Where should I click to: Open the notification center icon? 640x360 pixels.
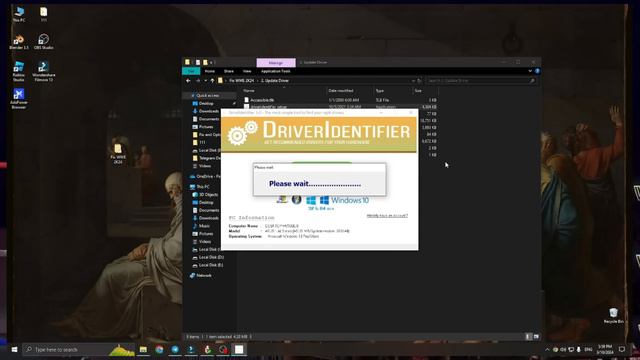(x=622, y=349)
